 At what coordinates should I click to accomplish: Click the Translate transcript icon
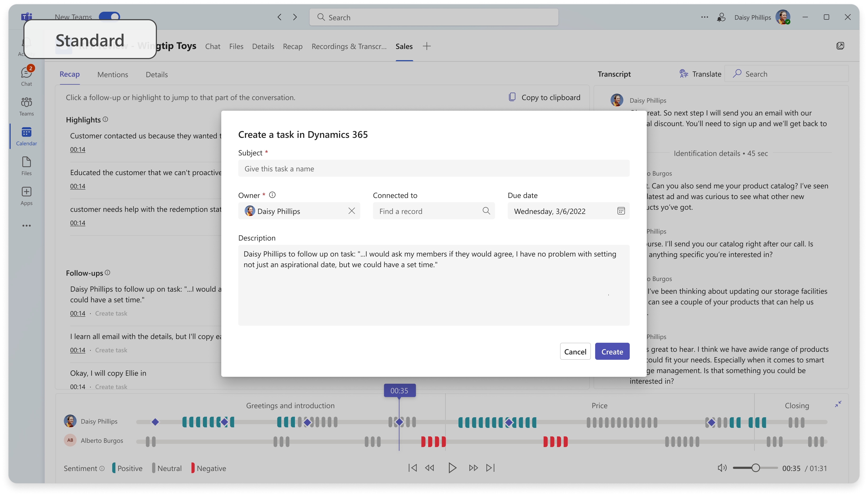pyautogui.click(x=683, y=74)
